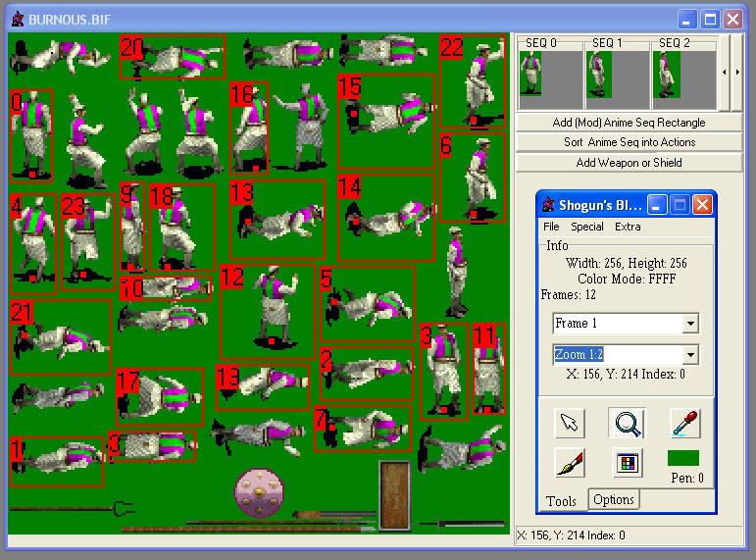
Task: Close the Shogun's Bl... tool window
Action: pyautogui.click(x=702, y=205)
